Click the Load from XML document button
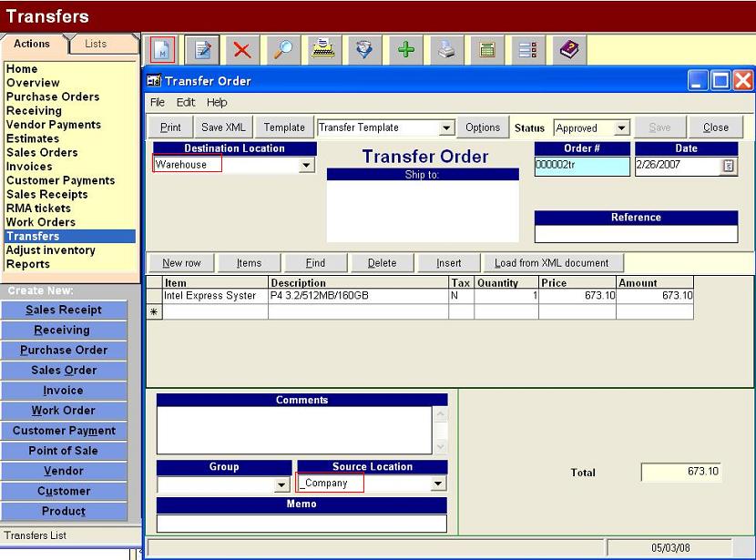Image resolution: width=756 pixels, height=560 pixels. 551,263
